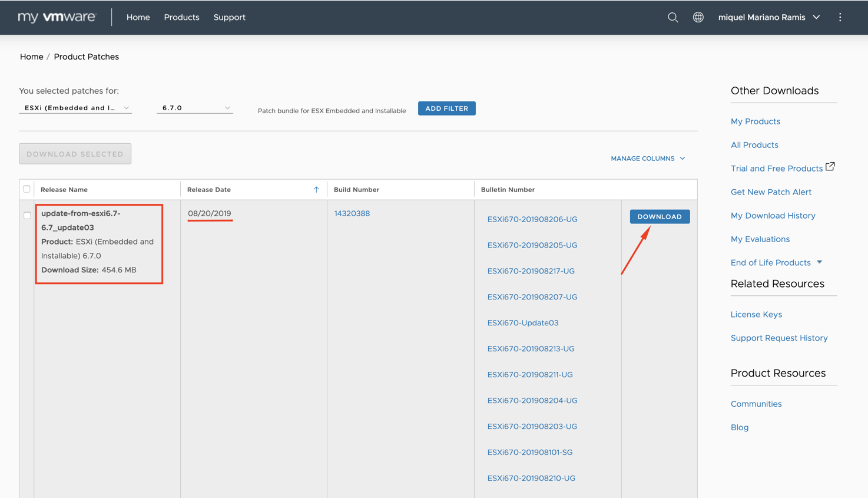Click the Add Filter button
868x498 pixels.
coord(447,108)
